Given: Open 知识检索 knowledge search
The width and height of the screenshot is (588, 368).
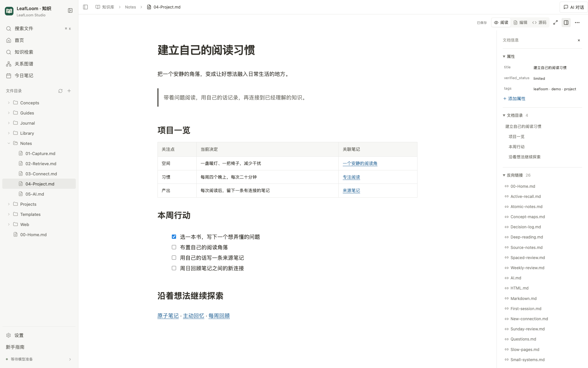Looking at the screenshot, I should click(x=39, y=52).
